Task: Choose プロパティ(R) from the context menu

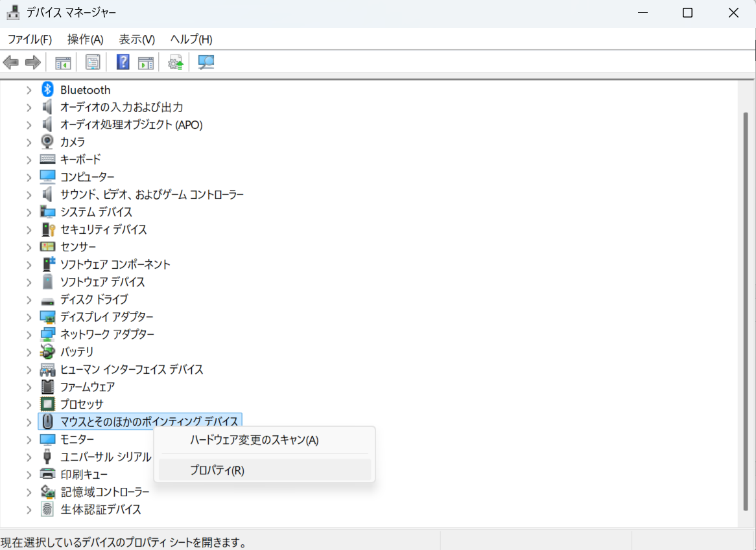Action: 217,470
